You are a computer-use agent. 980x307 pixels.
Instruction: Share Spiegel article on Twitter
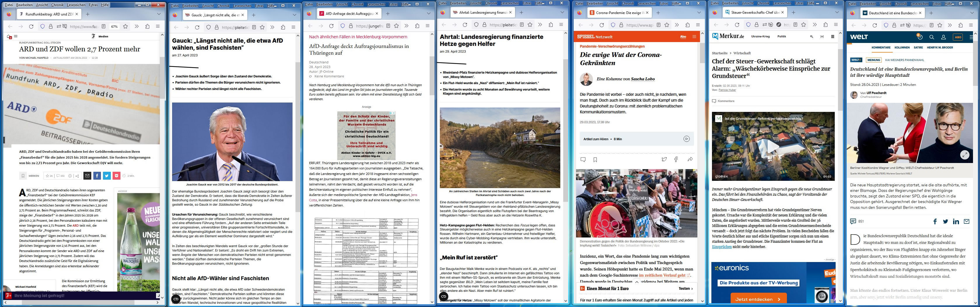664,159
